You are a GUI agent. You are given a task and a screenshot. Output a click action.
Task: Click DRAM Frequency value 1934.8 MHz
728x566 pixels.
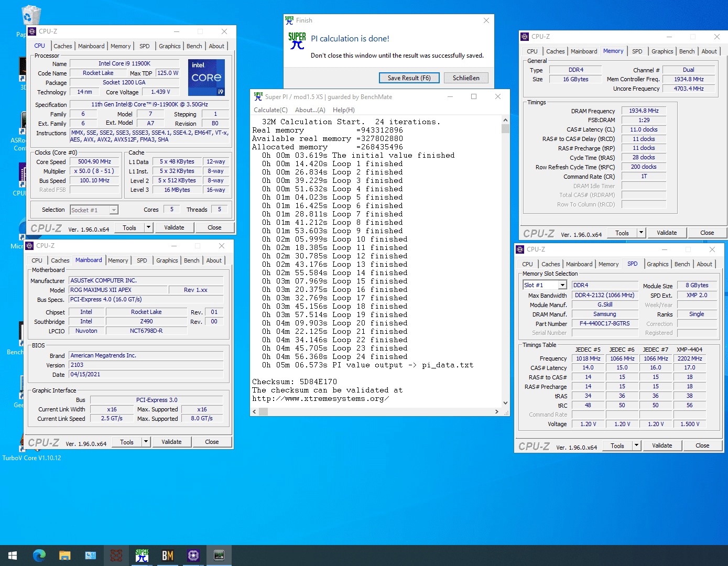pos(644,111)
